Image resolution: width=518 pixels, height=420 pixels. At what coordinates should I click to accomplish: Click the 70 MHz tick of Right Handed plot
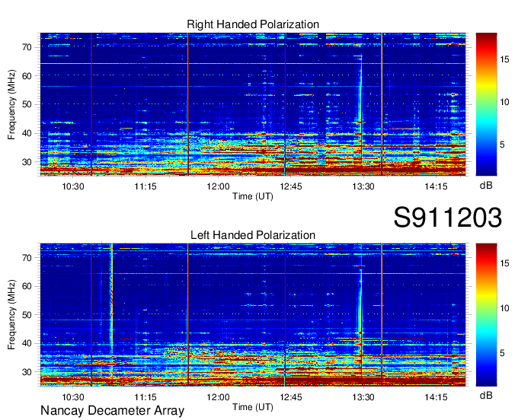click(27, 47)
